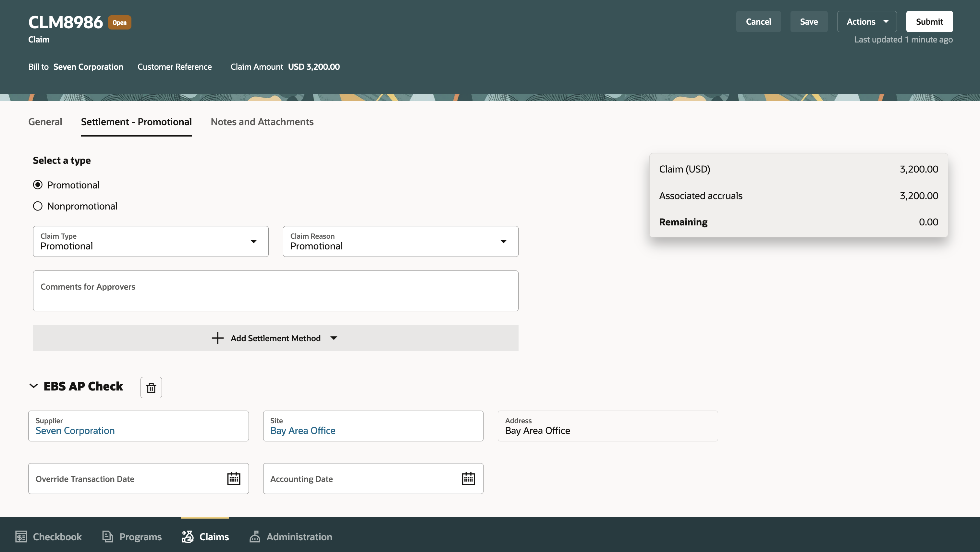980x552 pixels.
Task: Select the Claims icon in bottom navigation
Action: pyautogui.click(x=187, y=536)
